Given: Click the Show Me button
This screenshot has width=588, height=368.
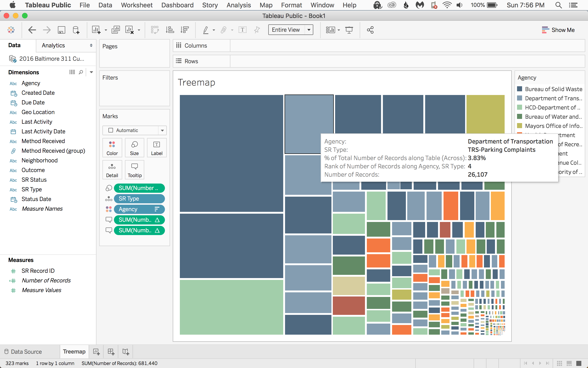Looking at the screenshot, I should click(558, 30).
